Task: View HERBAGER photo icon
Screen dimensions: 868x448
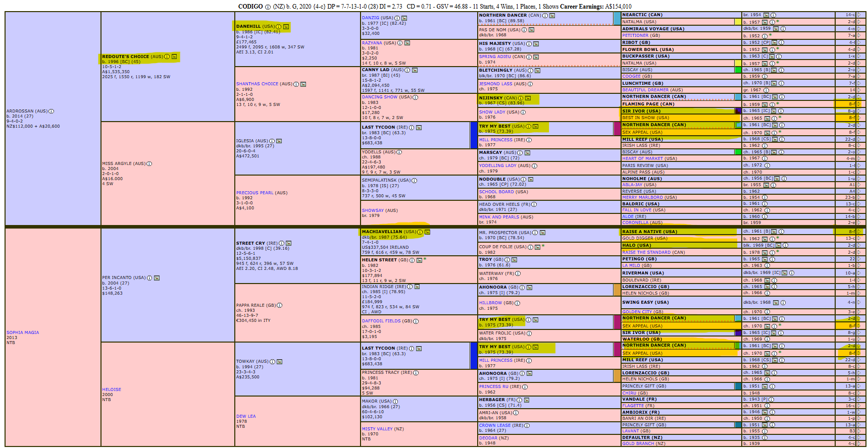Action: click(526, 400)
